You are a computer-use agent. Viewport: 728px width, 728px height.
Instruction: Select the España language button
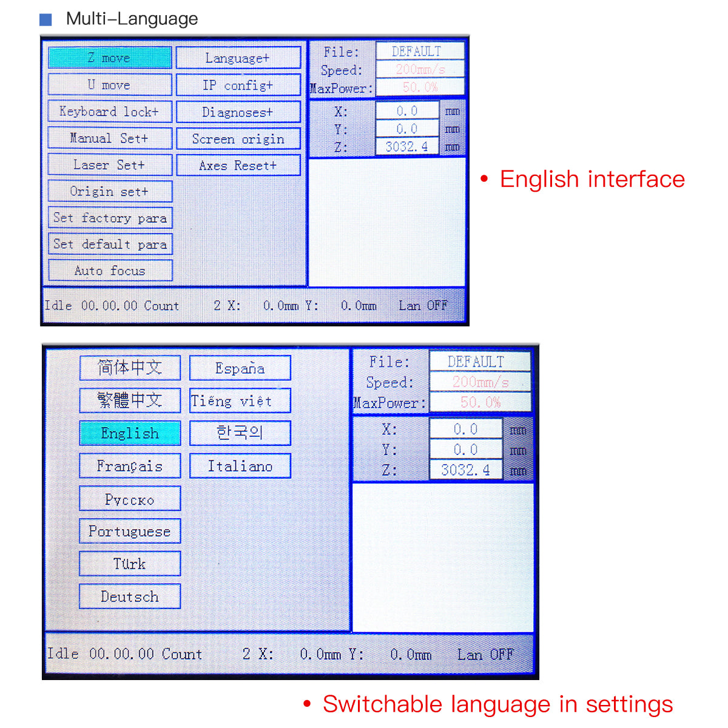coord(240,368)
